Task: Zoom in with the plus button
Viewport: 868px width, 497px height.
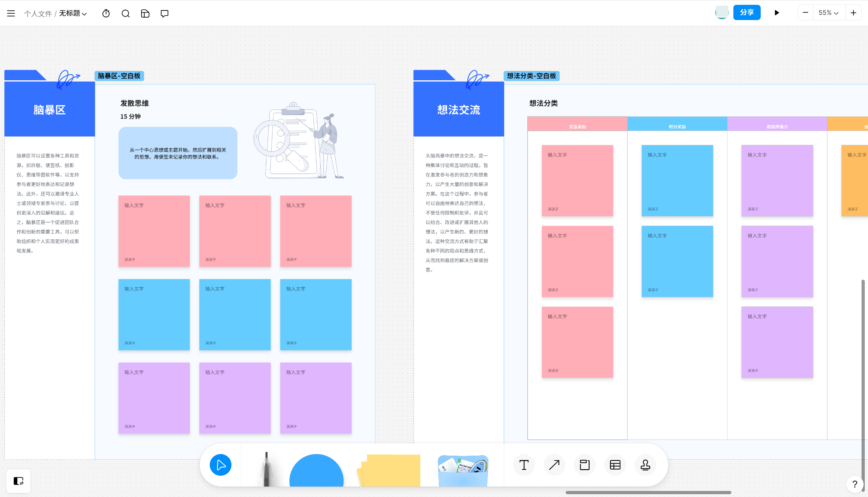Action: click(x=853, y=12)
